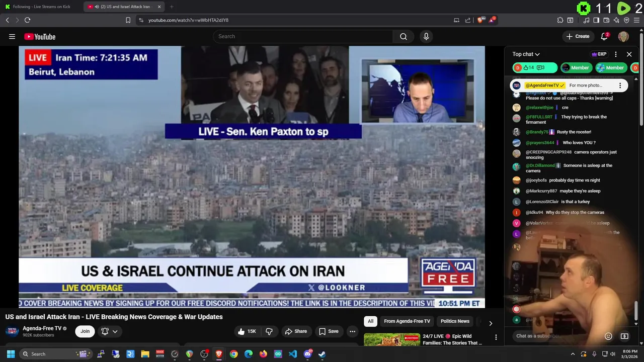Open the Super Chat purchase icon

click(x=624, y=336)
